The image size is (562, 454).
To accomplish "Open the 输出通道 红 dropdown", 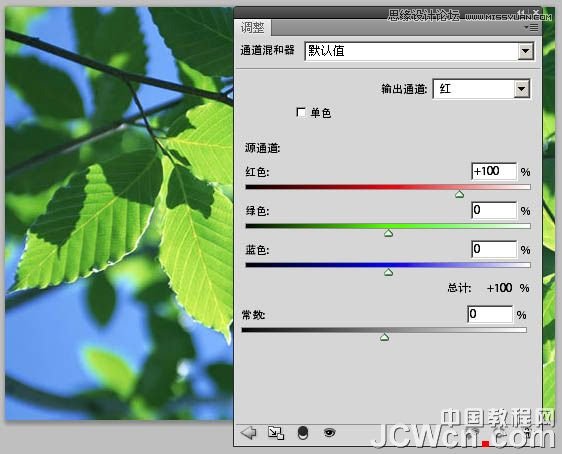I will 481,89.
